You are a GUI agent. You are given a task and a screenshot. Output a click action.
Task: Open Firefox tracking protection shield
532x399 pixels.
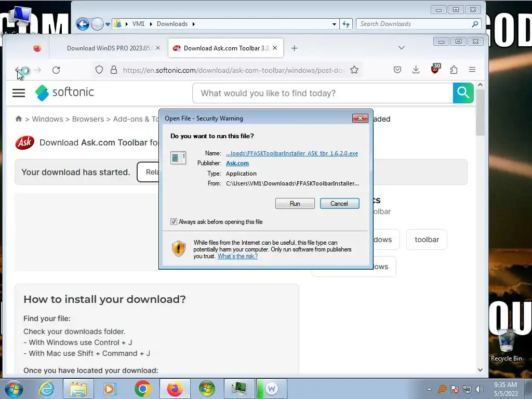(x=99, y=70)
